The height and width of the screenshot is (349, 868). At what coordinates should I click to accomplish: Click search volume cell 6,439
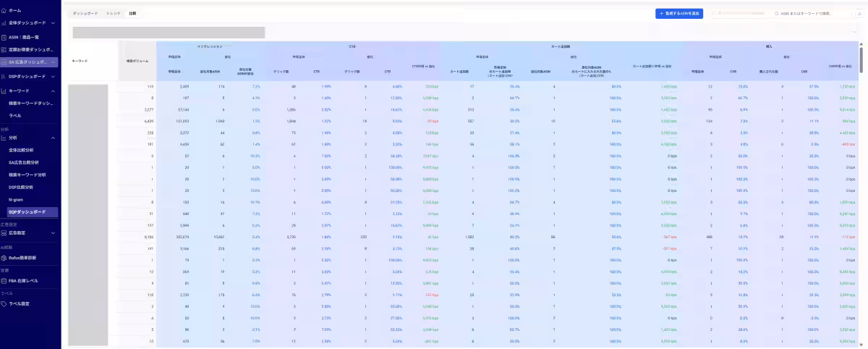click(x=149, y=122)
